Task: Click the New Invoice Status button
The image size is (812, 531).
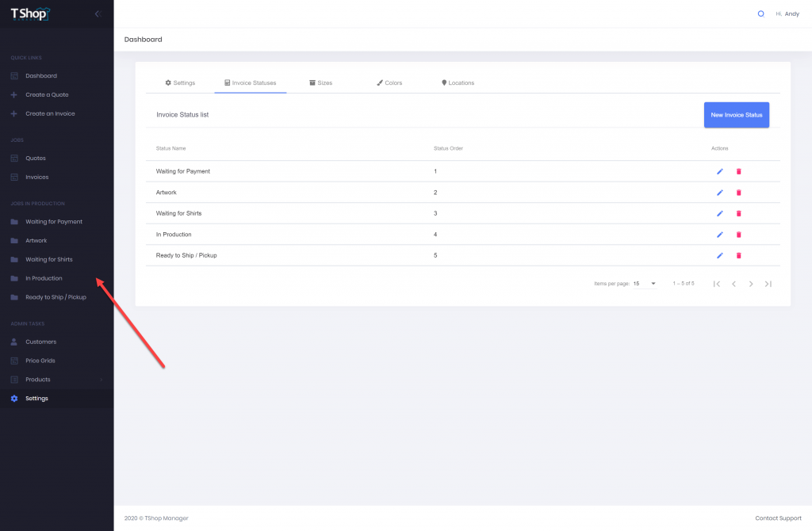Action: pos(736,115)
